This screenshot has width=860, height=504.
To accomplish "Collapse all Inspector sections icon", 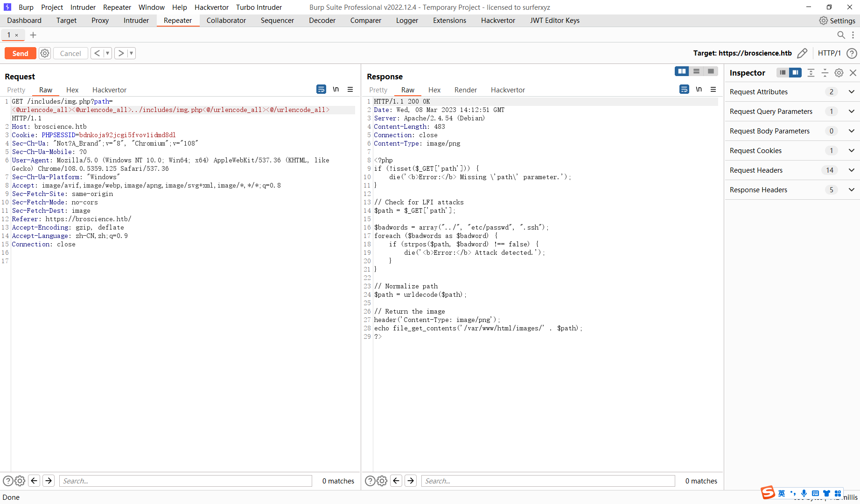I will point(825,73).
